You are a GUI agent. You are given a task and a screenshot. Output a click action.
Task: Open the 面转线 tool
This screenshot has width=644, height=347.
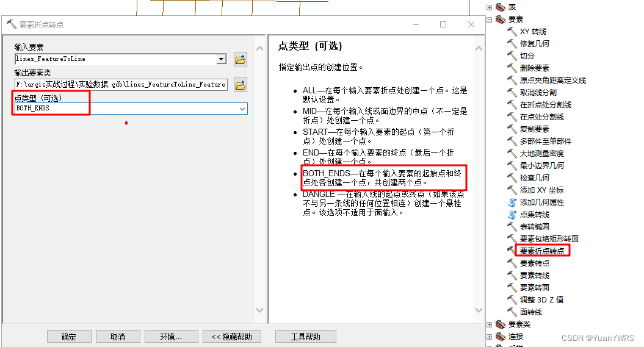(x=530, y=312)
